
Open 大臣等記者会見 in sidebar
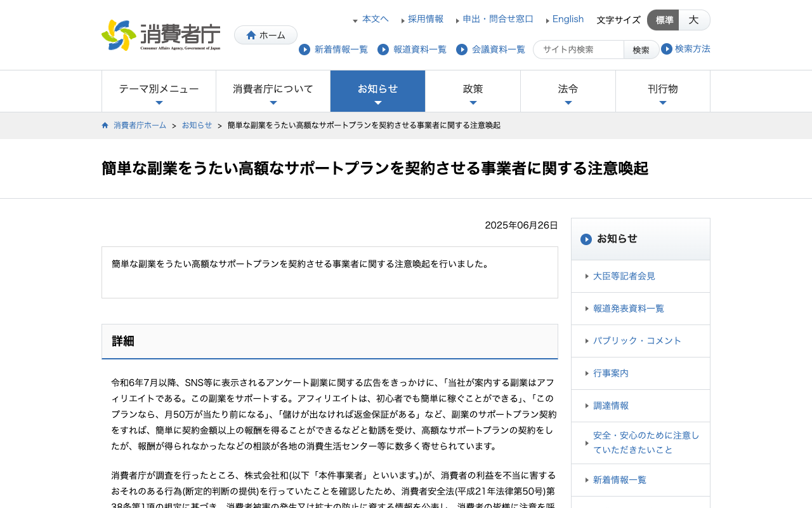pos(641,276)
